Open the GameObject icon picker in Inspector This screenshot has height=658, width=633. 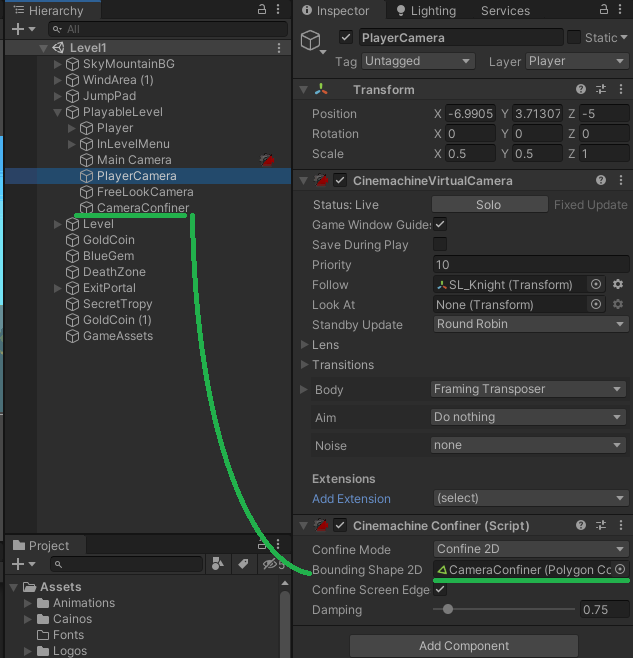pos(313,42)
